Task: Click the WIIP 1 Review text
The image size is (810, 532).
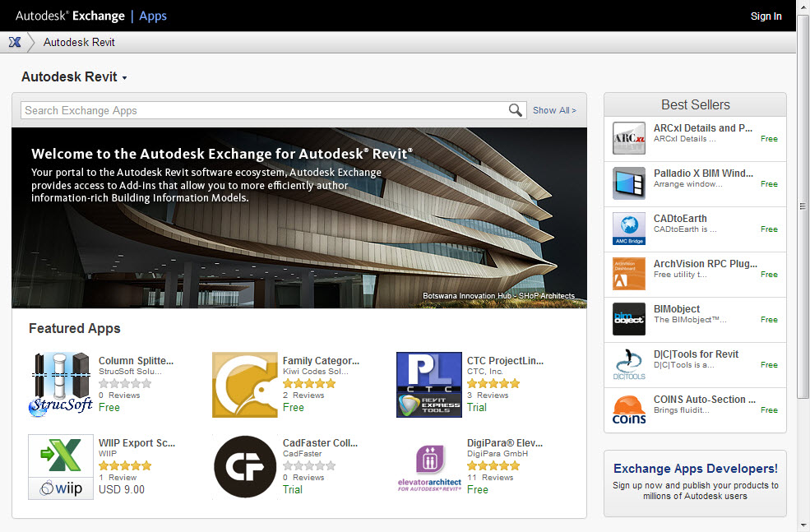Action: (118, 477)
